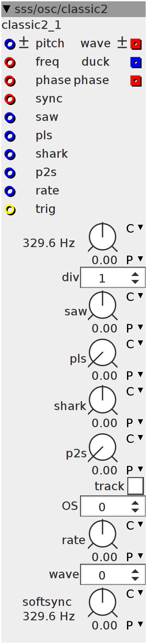Click the blue pitch inlet jack

point(10,44)
